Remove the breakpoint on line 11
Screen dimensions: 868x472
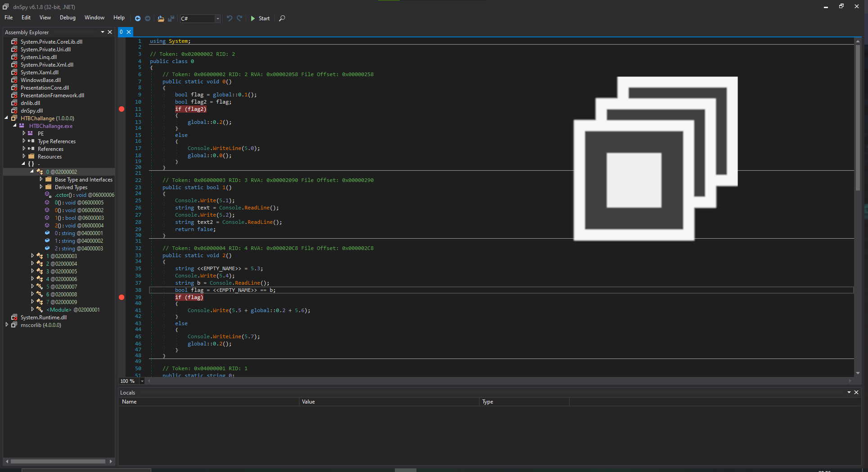tap(122, 109)
